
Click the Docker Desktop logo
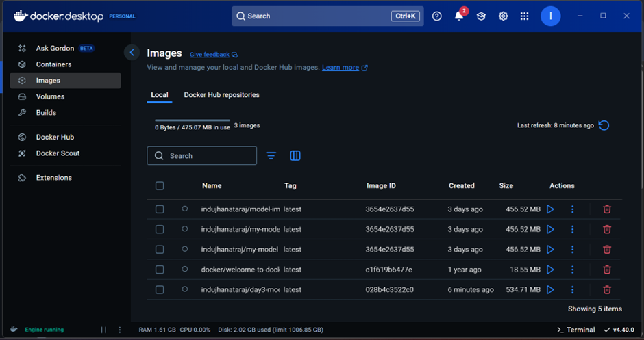(58, 16)
